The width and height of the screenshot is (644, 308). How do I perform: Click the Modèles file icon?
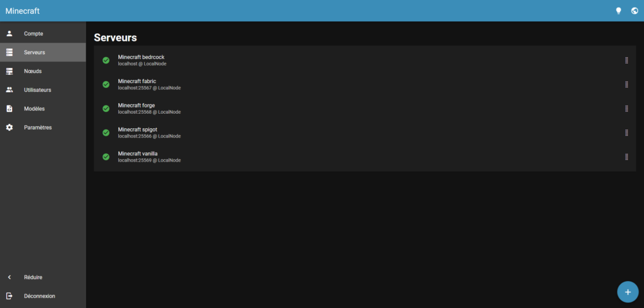pos(9,109)
